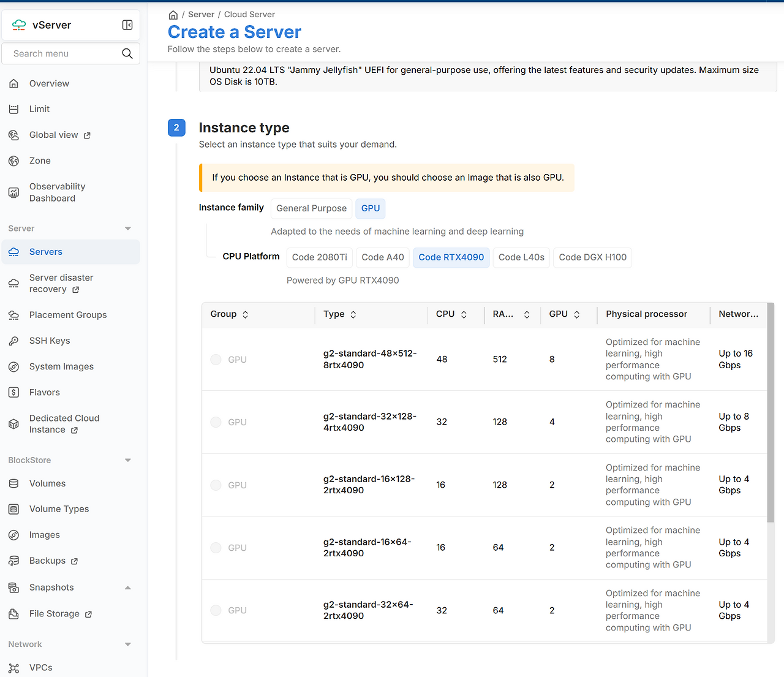Viewport: 784px width, 677px height.
Task: Click the "Up to 16 Gbps" network cell
Action: pos(736,360)
